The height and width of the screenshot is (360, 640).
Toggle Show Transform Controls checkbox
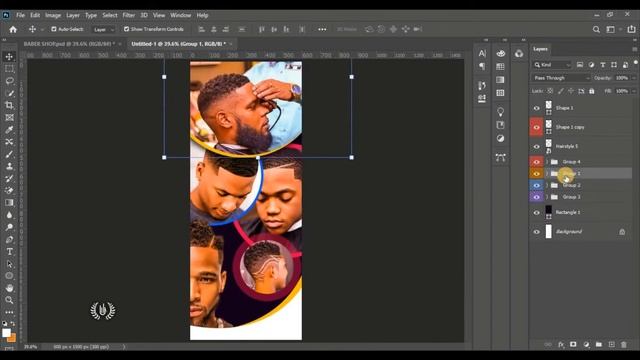tap(126, 29)
